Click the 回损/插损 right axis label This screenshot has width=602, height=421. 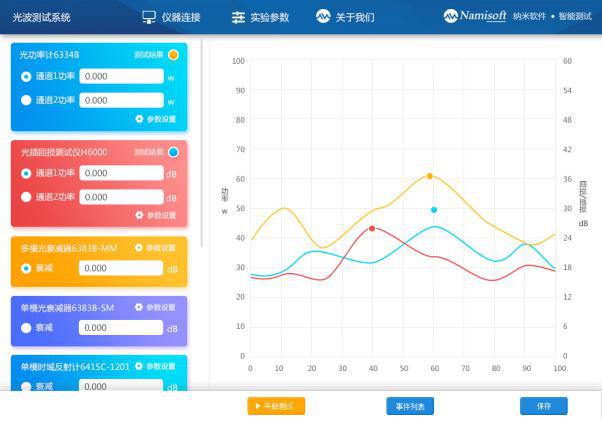coord(583,196)
